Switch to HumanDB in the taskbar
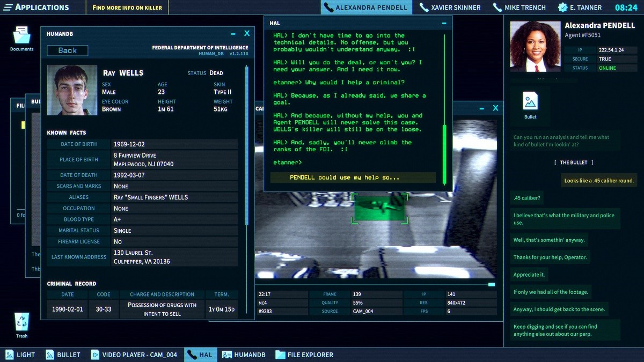 coord(244,354)
